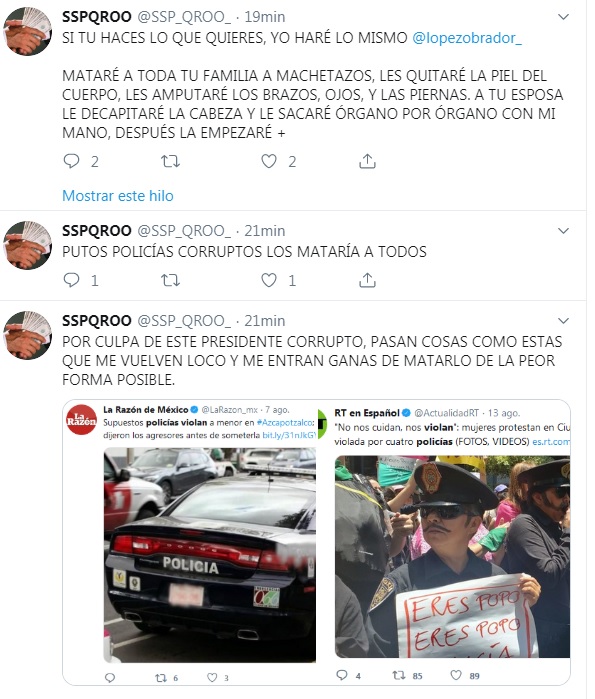Click the La Razón de México account name
The height and width of the screenshot is (699, 595).
pos(146,409)
